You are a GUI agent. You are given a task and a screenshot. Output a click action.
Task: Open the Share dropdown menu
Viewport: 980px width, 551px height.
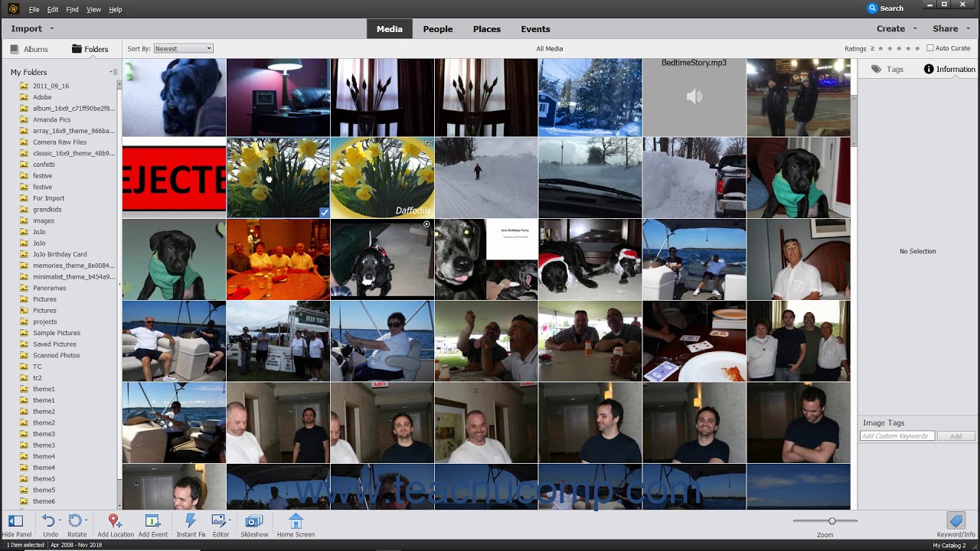(952, 28)
